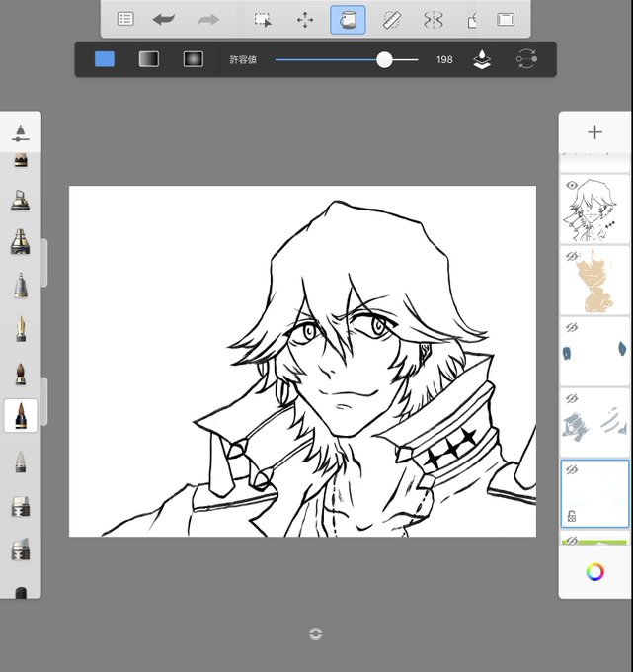The image size is (633, 672).
Task: Show the grey shading strokes layer
Action: (x=572, y=398)
